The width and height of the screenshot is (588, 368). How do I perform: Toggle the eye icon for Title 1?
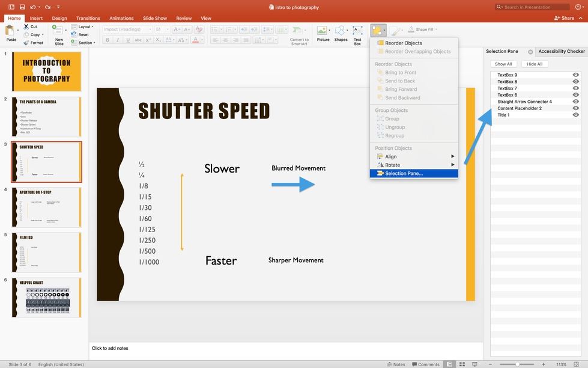coord(575,115)
